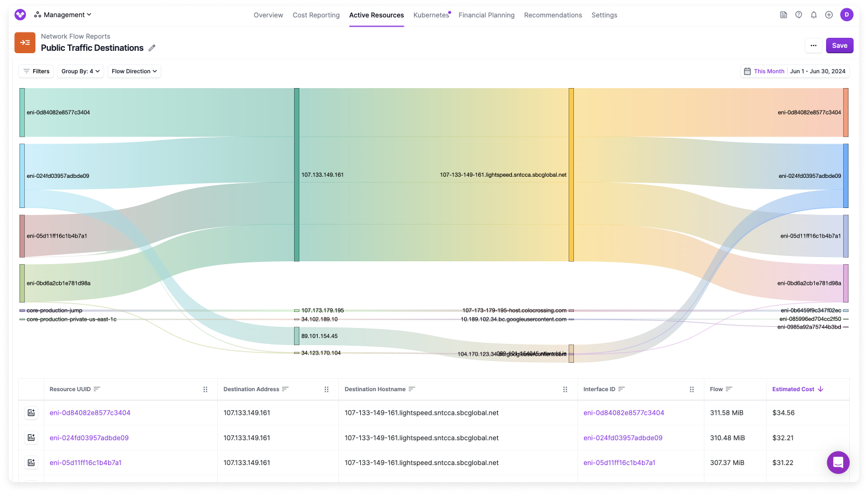Click the plus circle create icon
Screen dimensions: 868x494
829,15
